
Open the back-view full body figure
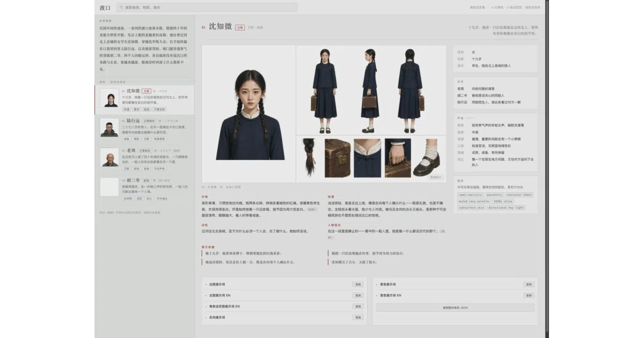coord(411,90)
